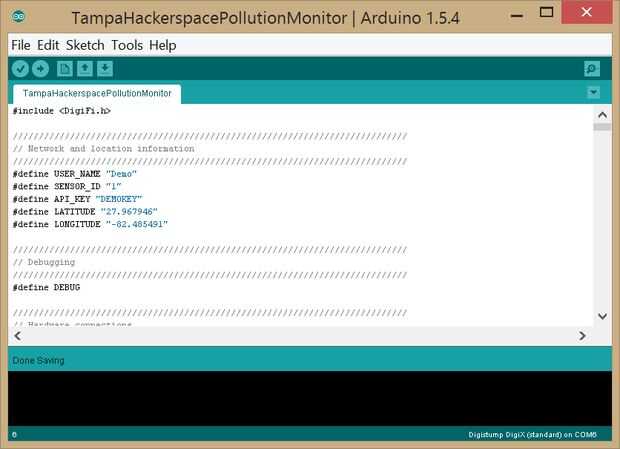
Task: Click the "// Debugging" comment line
Action: (44, 262)
